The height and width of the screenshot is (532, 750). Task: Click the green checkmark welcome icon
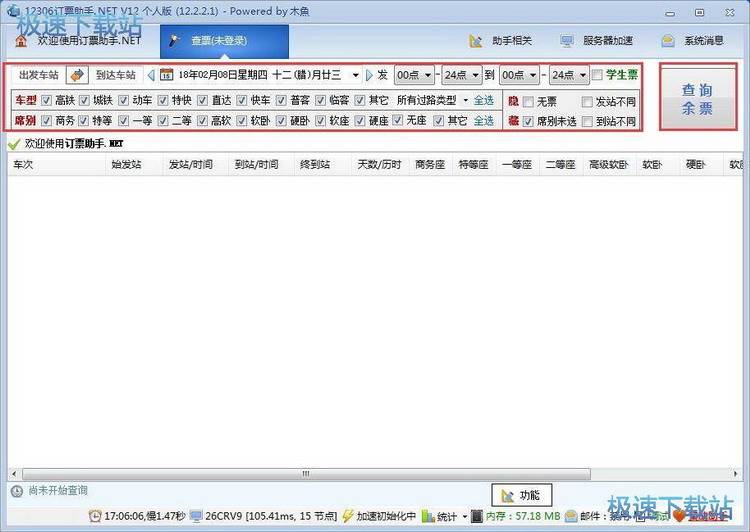[x=14, y=144]
